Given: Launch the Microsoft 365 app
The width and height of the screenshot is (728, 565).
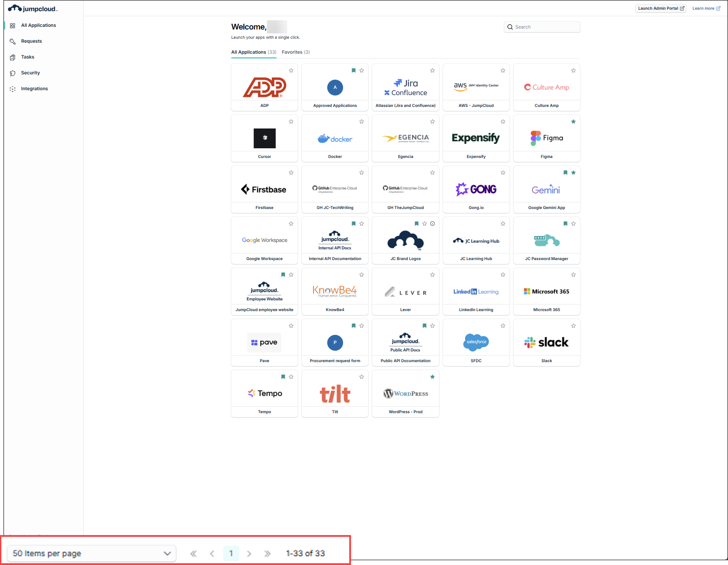Looking at the screenshot, I should point(547,291).
